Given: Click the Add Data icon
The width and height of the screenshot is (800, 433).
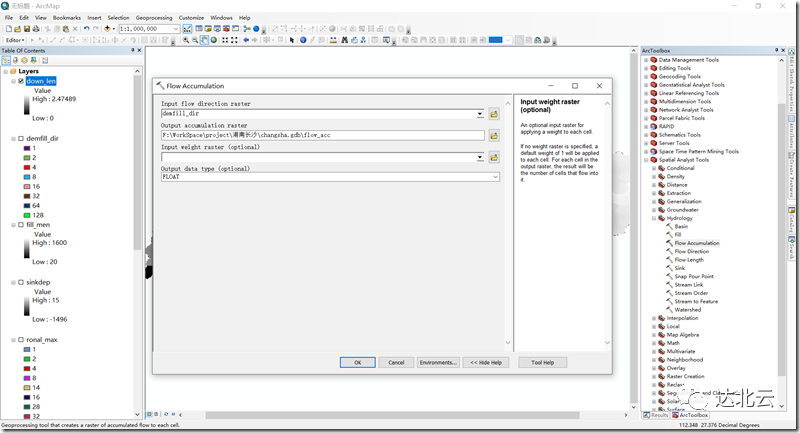Looking at the screenshot, I should click(x=107, y=29).
